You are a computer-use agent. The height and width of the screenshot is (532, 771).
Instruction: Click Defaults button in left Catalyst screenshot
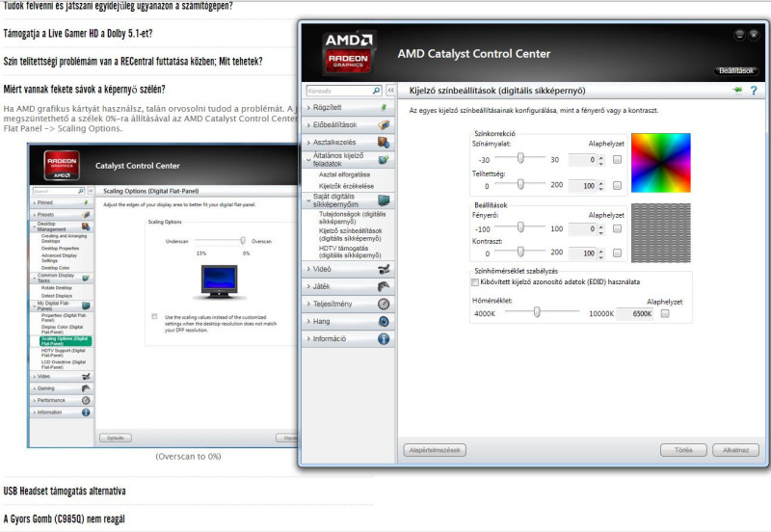[x=116, y=438]
